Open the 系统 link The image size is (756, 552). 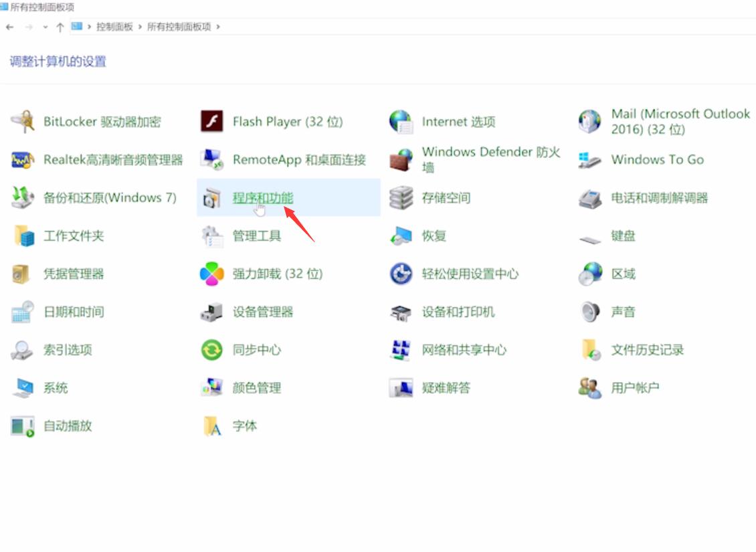[x=56, y=388]
